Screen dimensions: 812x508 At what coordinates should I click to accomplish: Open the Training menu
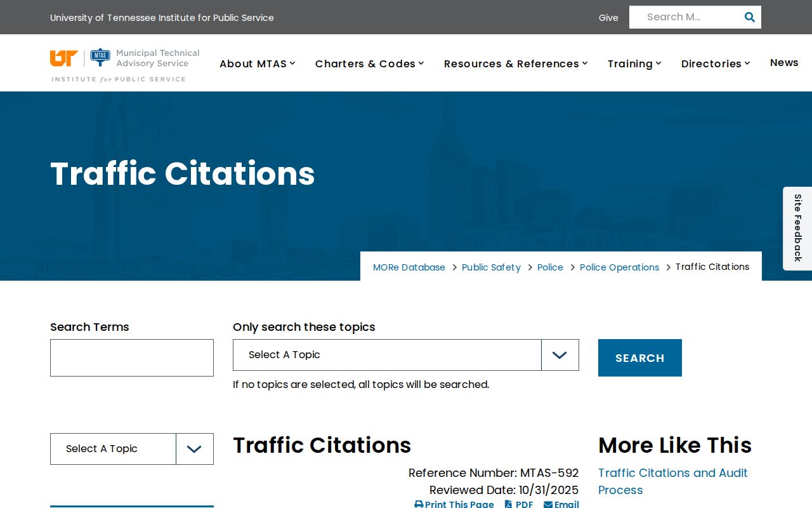(x=634, y=63)
